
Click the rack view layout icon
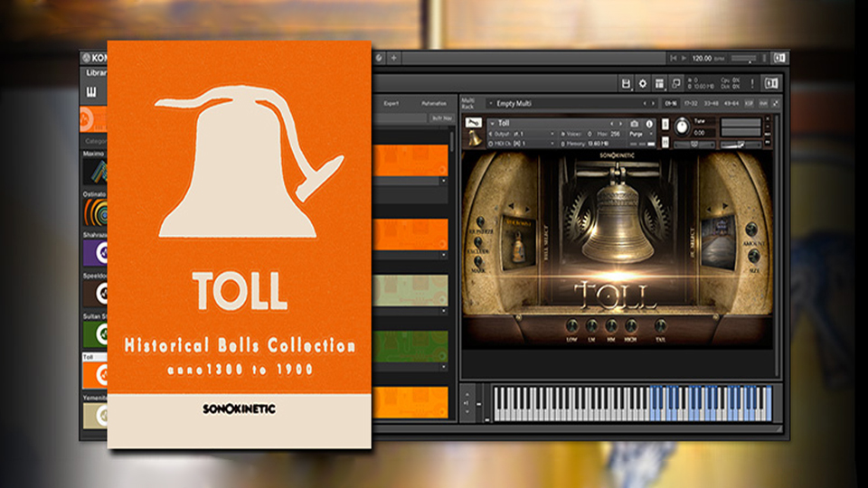tap(660, 83)
